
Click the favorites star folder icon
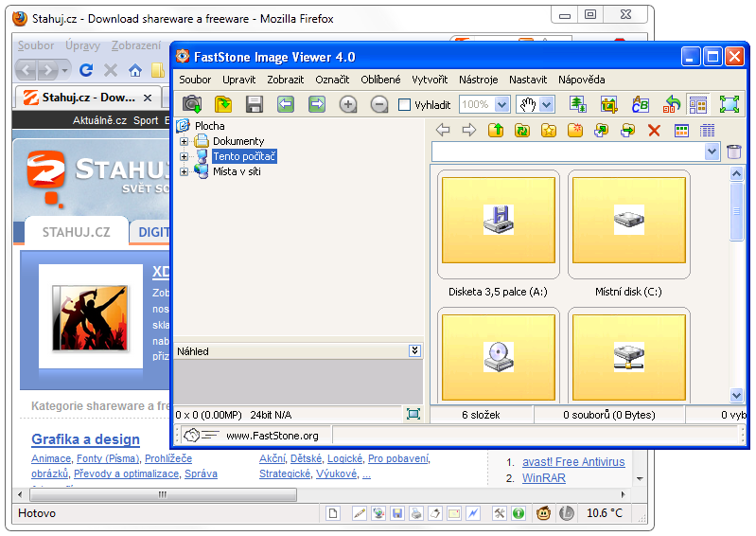click(549, 130)
